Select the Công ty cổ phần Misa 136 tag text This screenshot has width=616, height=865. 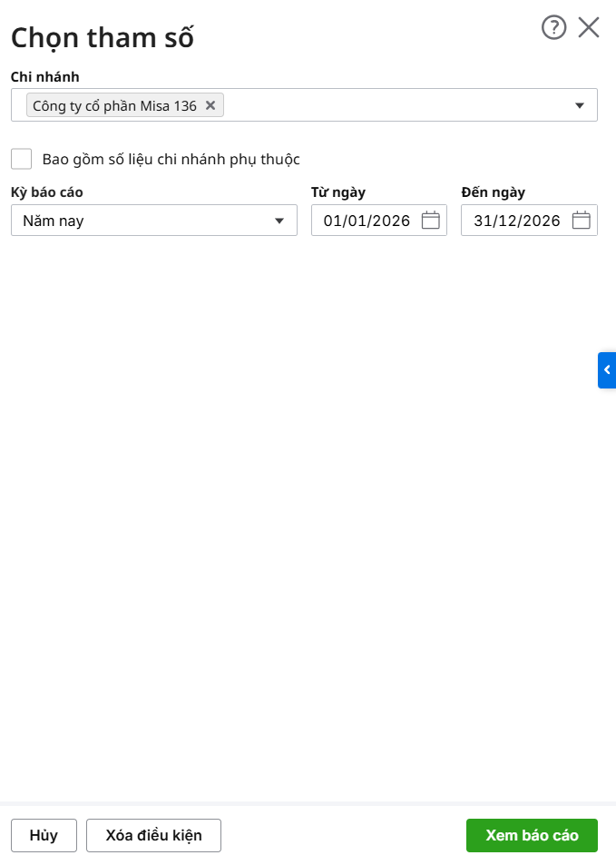(x=114, y=105)
